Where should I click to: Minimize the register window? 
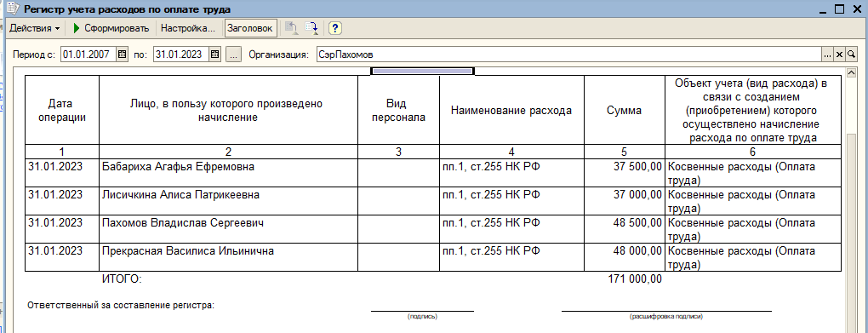pyautogui.click(x=824, y=9)
